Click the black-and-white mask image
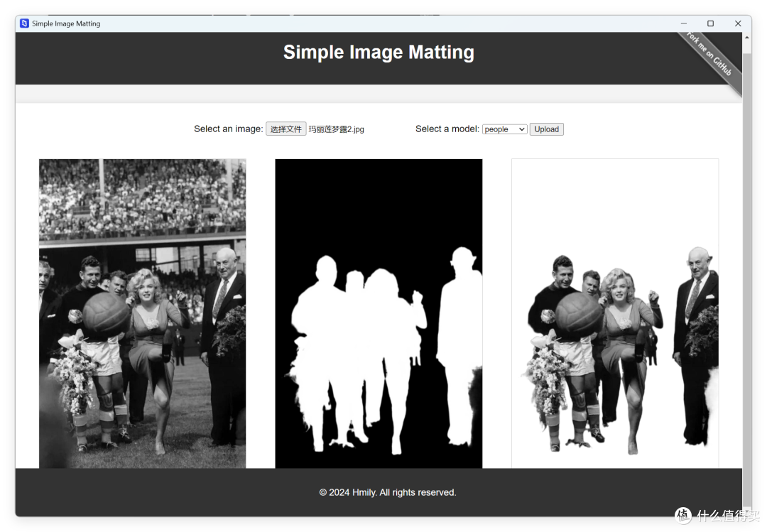 (x=379, y=313)
